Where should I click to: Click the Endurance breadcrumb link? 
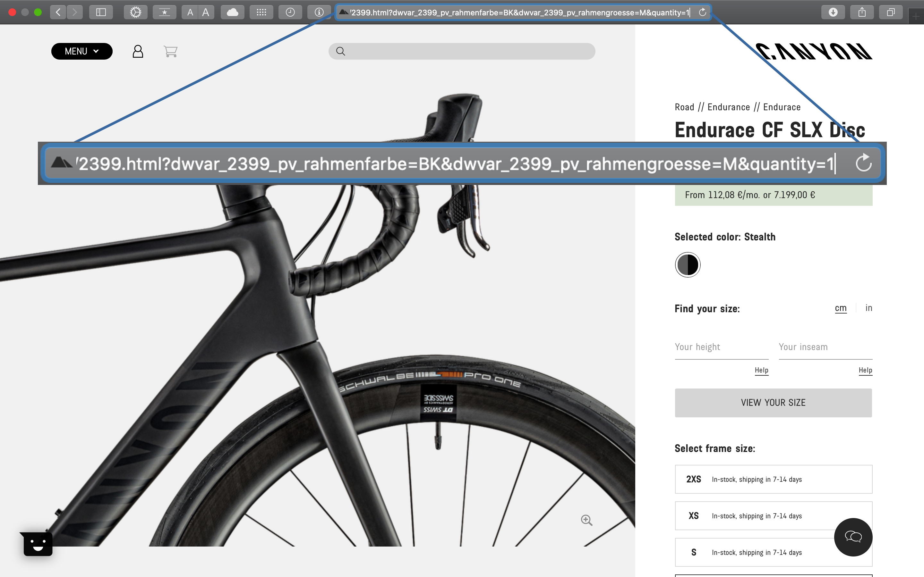pyautogui.click(x=729, y=107)
